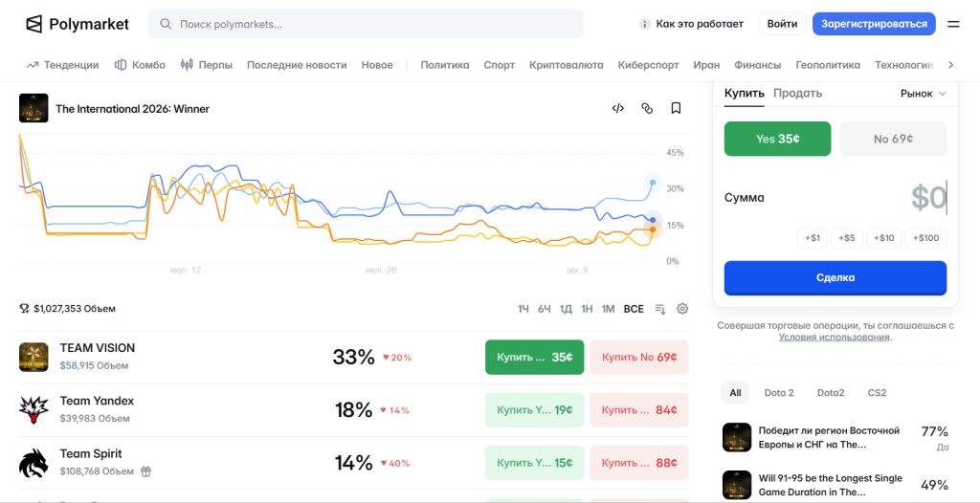Screen dimensions: 980x503
Task: Click the Зарегистрироваться button
Action: (x=875, y=24)
